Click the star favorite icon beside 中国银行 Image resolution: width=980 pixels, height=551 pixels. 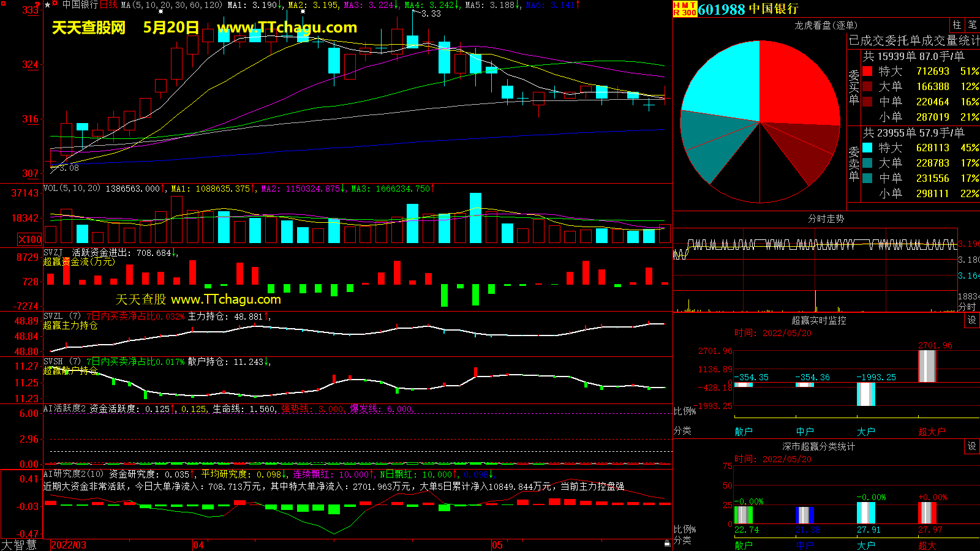coord(48,5)
